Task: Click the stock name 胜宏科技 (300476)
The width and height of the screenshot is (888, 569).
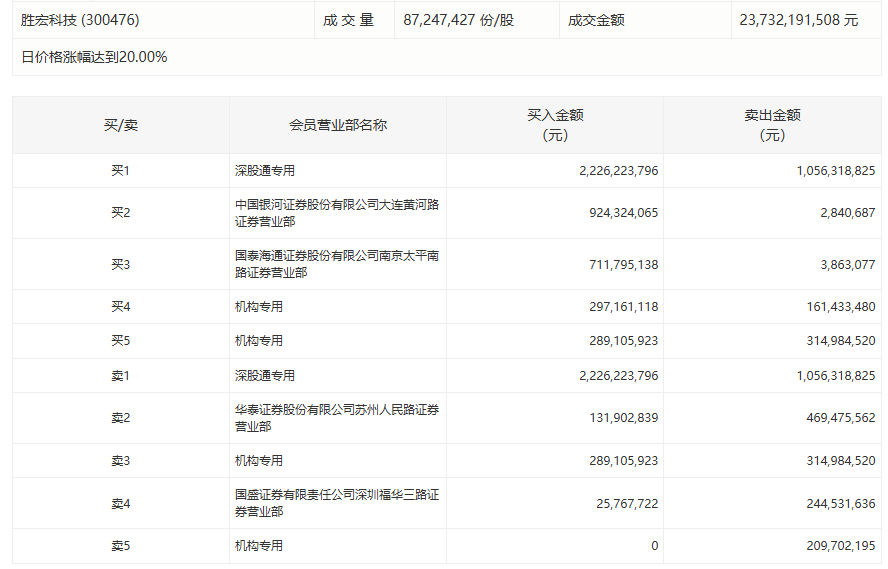Action: pos(80,20)
